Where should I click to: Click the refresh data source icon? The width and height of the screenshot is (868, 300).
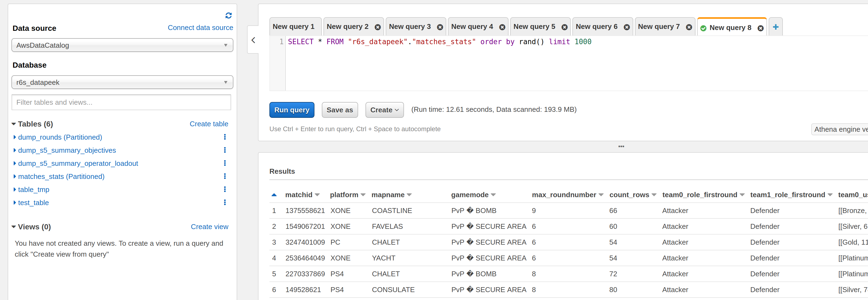coord(228,16)
